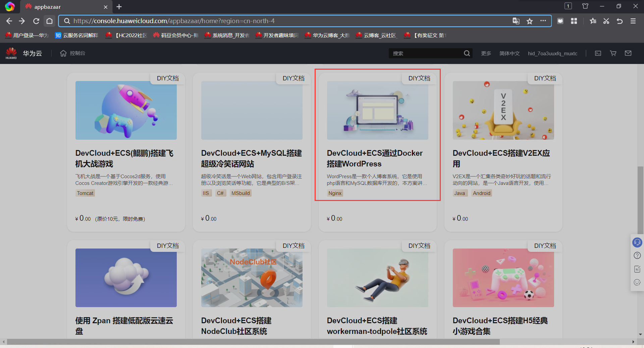Go to the 控制台 console home

[x=72, y=53]
